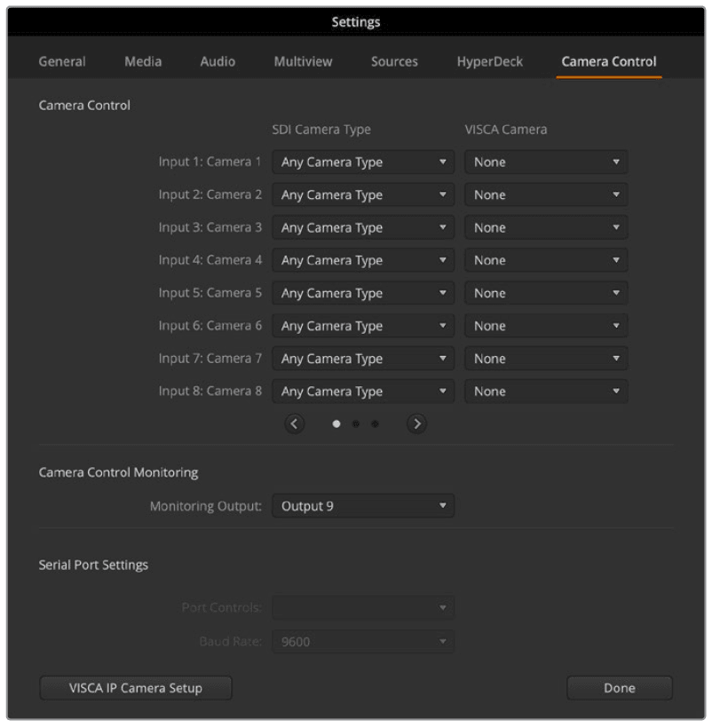The width and height of the screenshot is (712, 728).
Task: Open VISCA IP Camera Setup
Action: (x=135, y=687)
